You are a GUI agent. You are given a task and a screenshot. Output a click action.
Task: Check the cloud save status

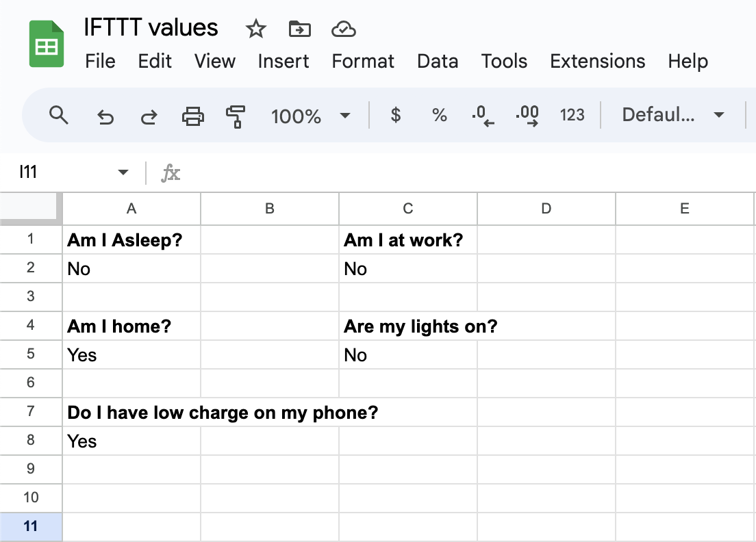pos(344,29)
